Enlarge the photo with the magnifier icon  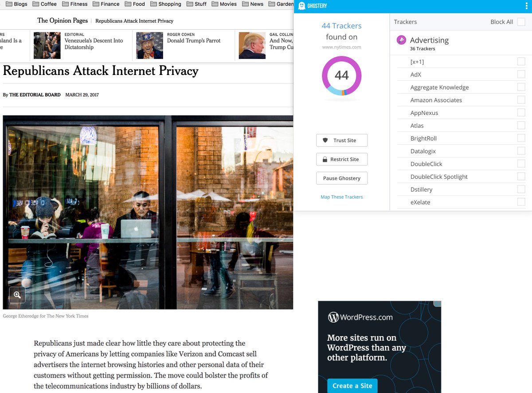point(17,295)
